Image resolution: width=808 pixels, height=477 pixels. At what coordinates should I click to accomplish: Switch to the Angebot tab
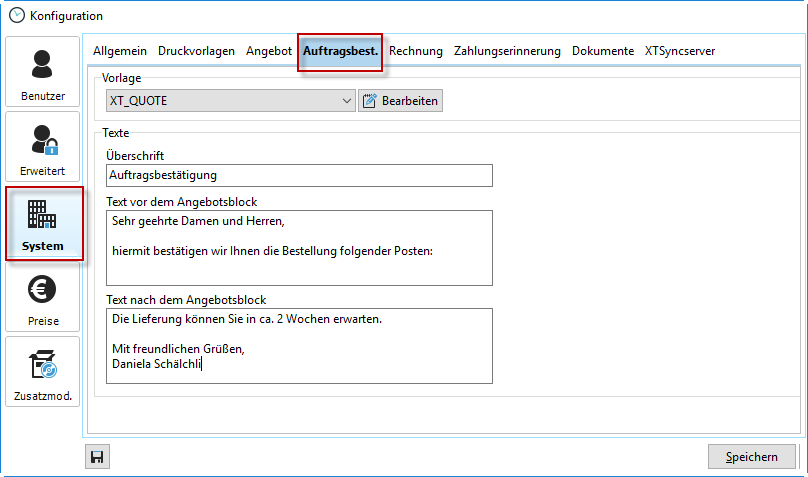269,51
